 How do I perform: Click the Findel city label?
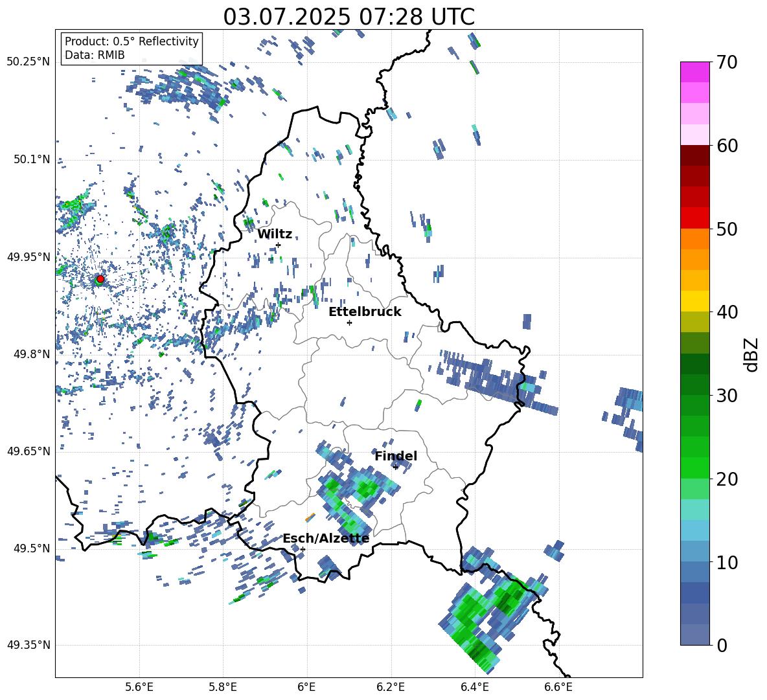(x=396, y=456)
